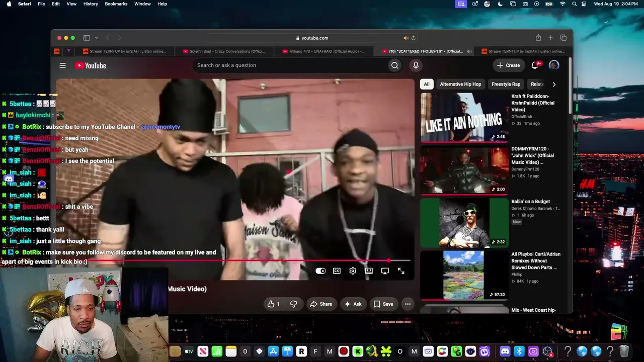644x362 pixels.
Task: Go to the YouTube home logo
Action: click(91, 65)
